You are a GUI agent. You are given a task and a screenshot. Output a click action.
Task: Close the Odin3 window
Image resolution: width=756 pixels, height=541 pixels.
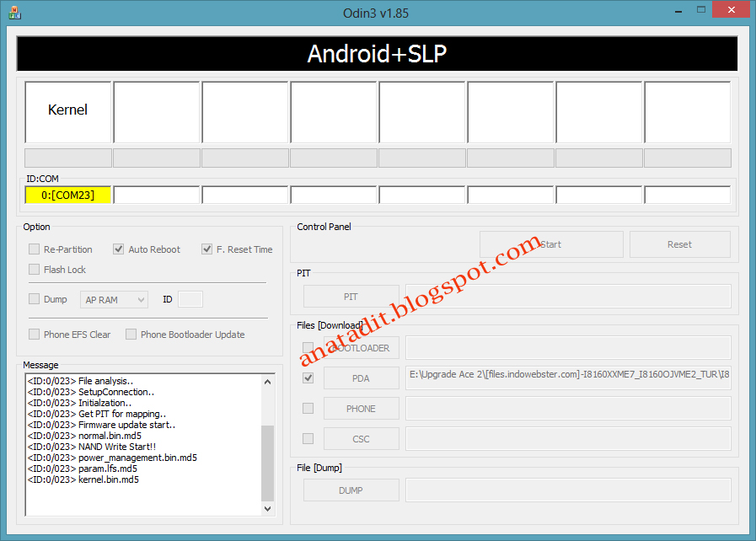point(731,10)
